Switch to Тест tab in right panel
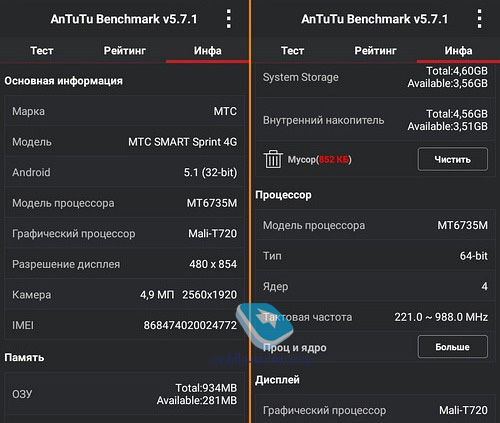Viewport: 500px width, 423px height. coord(292,51)
